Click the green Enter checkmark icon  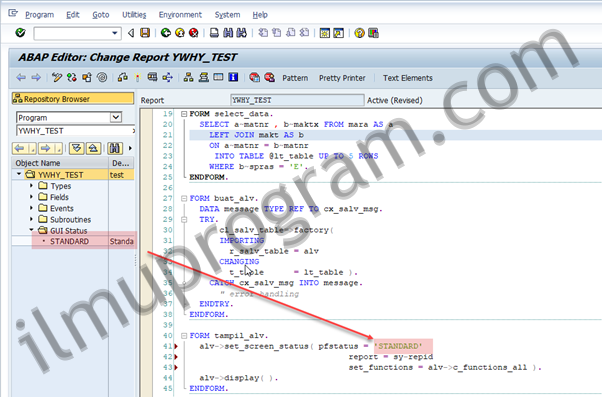[20, 33]
